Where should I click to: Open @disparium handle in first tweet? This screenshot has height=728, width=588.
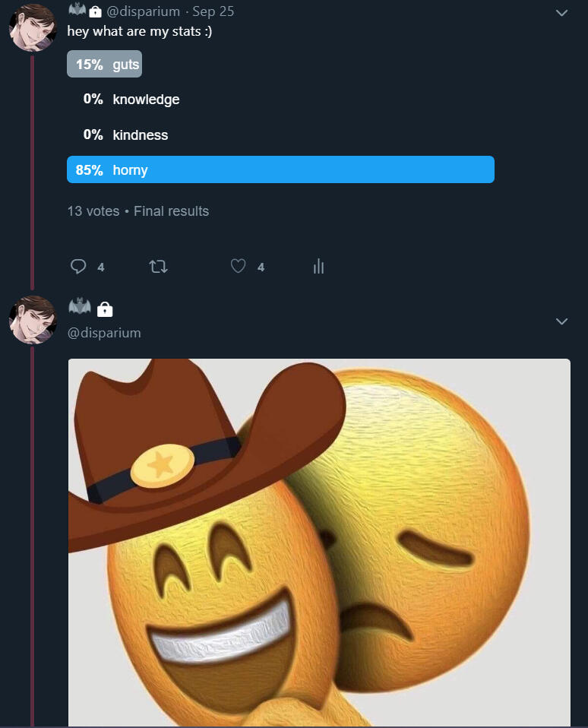[144, 11]
